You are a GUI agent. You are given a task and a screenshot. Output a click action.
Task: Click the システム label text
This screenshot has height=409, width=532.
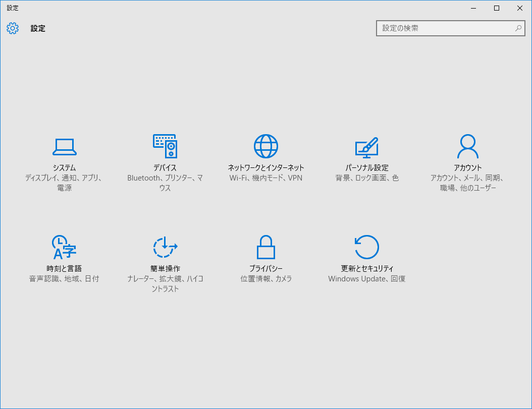(65, 167)
